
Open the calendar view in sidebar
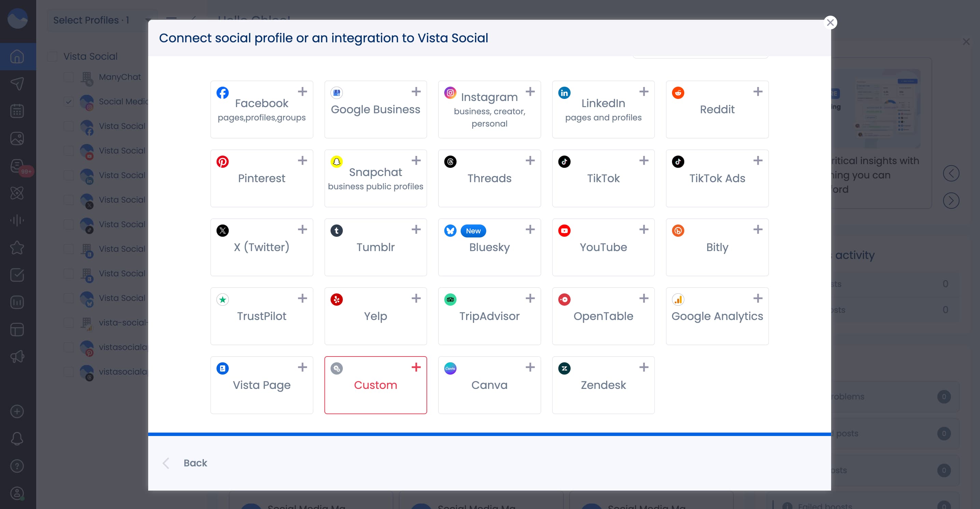click(x=17, y=111)
